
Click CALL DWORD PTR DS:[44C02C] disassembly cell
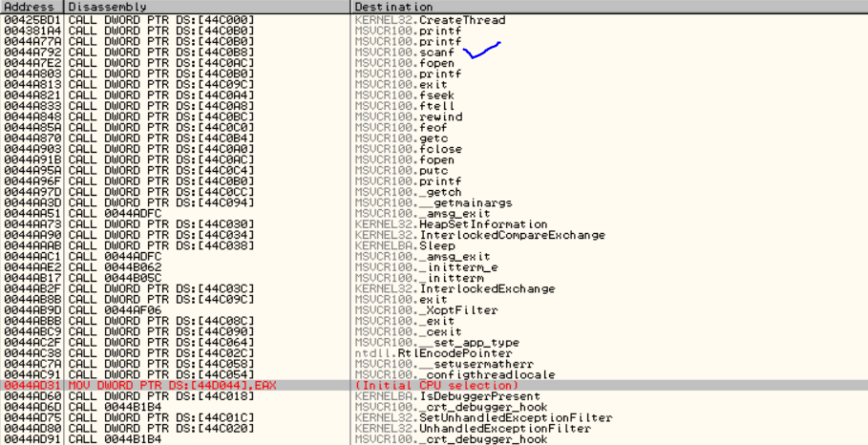[x=161, y=353]
